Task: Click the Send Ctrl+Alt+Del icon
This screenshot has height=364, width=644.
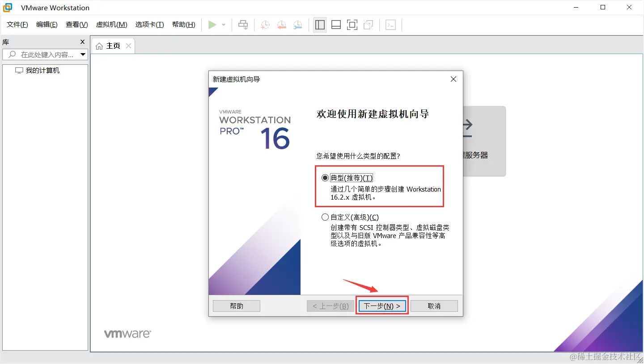Action: (x=243, y=25)
